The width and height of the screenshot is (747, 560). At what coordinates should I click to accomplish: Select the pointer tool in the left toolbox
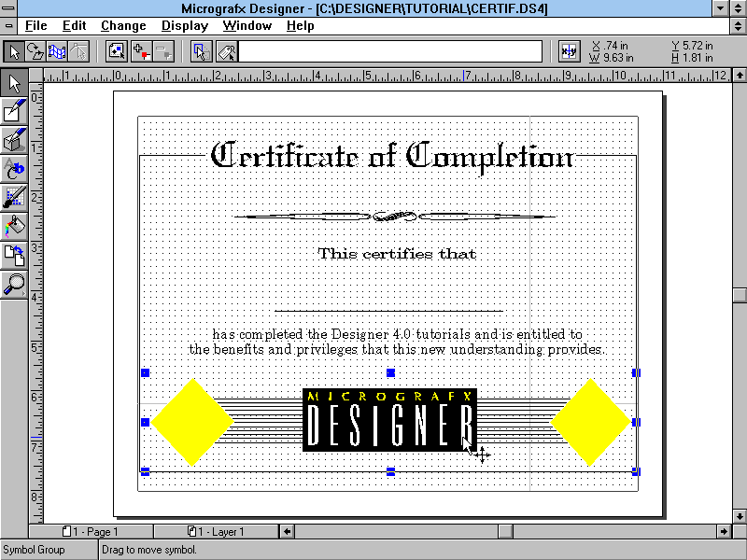pyautogui.click(x=14, y=83)
